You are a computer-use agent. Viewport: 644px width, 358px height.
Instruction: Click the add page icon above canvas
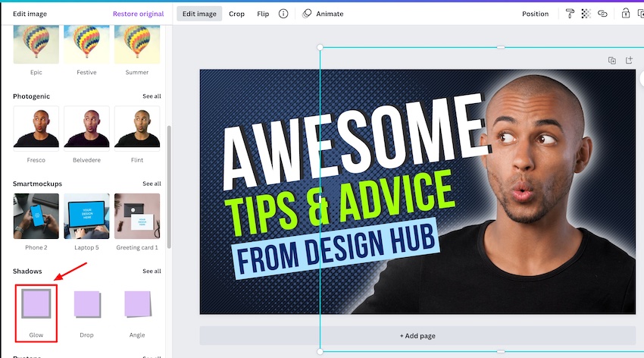pyautogui.click(x=629, y=61)
